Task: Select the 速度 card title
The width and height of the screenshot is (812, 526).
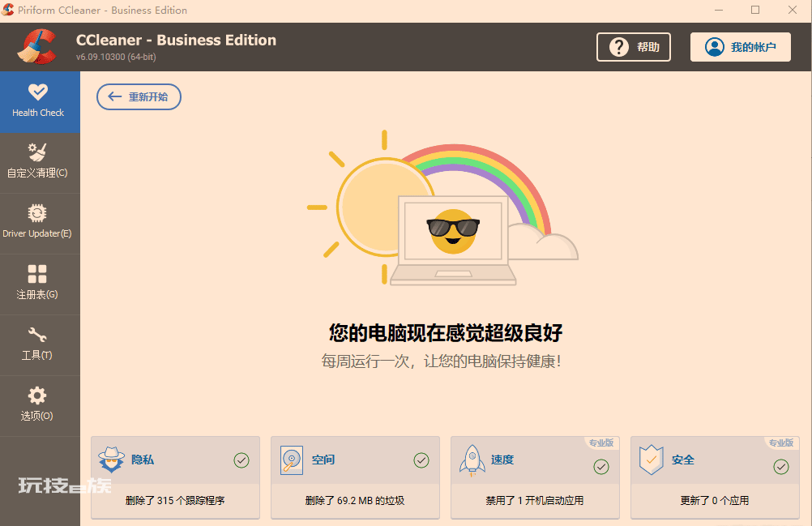Action: (x=502, y=460)
